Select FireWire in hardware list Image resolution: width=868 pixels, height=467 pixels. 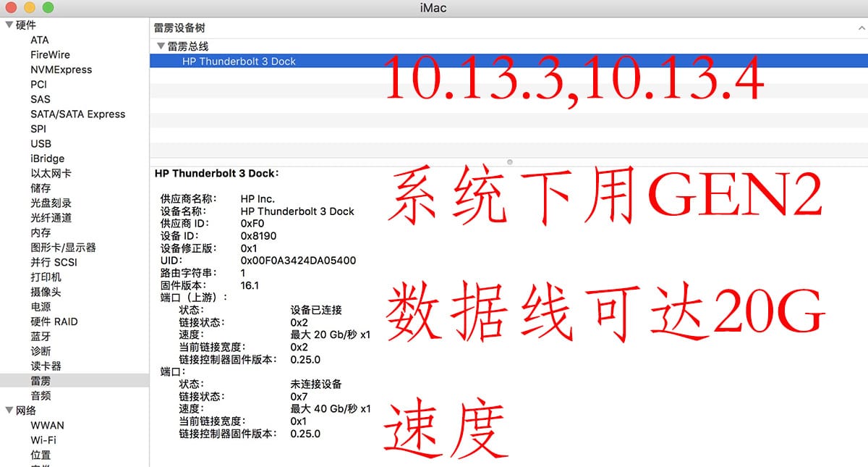click(x=50, y=54)
